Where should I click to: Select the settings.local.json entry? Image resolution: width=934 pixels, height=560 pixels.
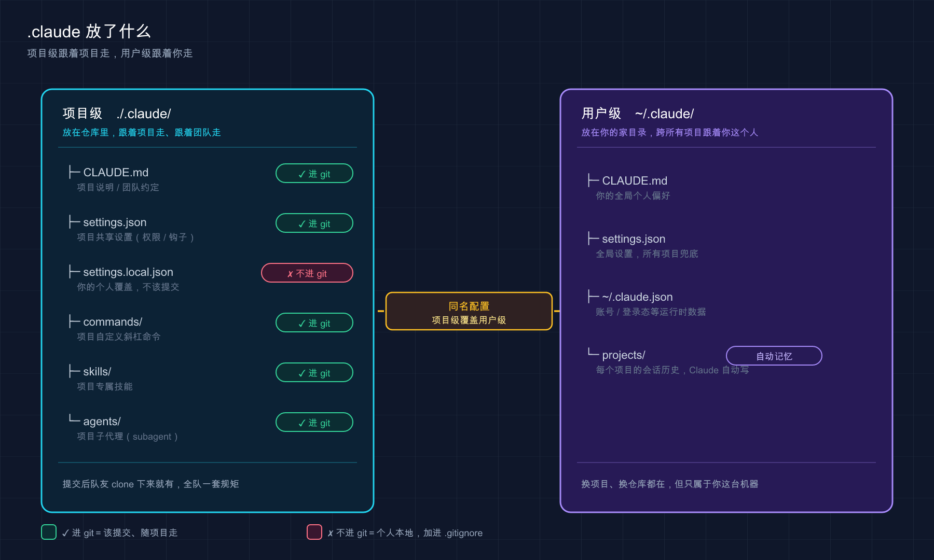click(128, 272)
